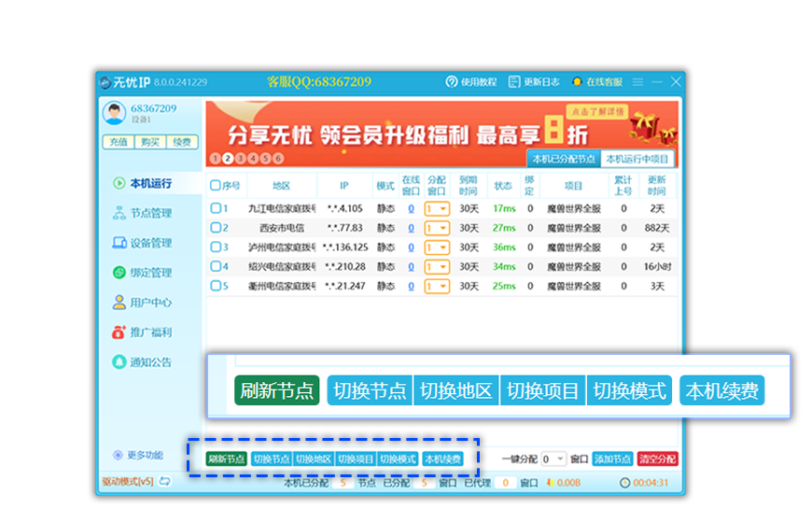Viewport: 812px width, 523px height.
Task: Toggle the select-all 序号 header checkbox
Action: pos(216,185)
